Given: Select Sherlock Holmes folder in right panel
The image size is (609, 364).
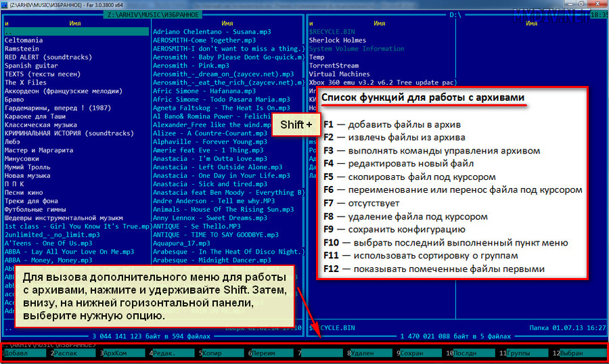Looking at the screenshot, I should [337, 40].
